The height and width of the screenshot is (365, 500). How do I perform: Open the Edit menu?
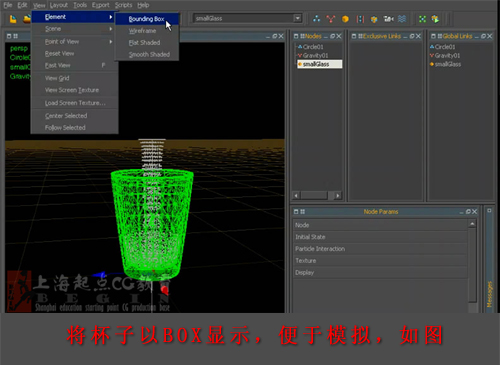tap(22, 5)
